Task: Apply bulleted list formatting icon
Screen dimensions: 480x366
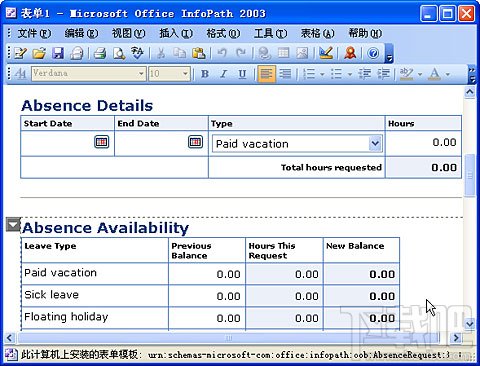Action: coord(337,74)
